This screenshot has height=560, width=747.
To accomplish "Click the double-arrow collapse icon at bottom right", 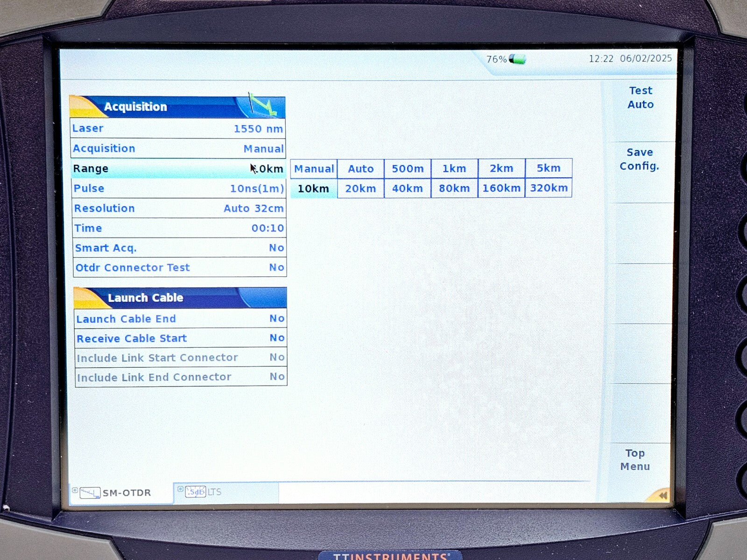I will (x=662, y=495).
